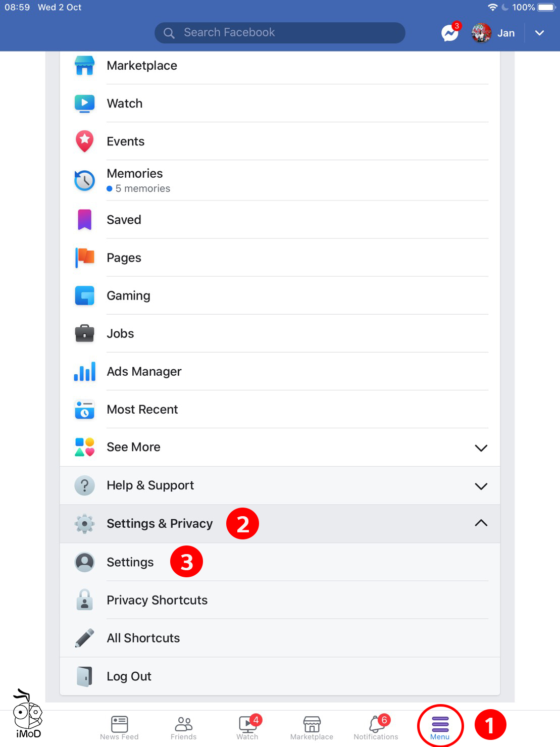Open Privacy Shortcuts
The height and width of the screenshot is (747, 560).
157,600
